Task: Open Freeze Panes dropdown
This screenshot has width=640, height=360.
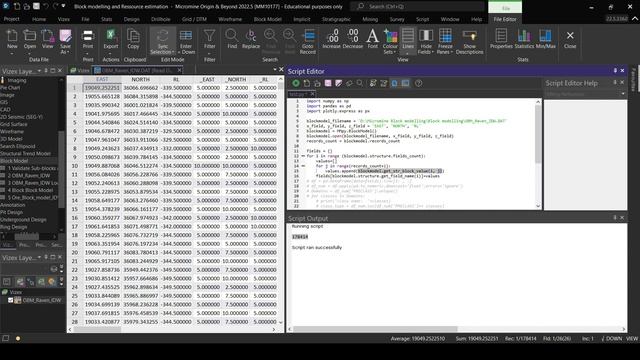Action: pyautogui.click(x=445, y=42)
